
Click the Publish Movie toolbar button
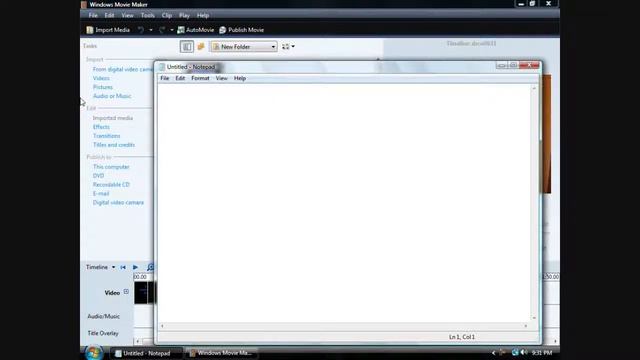(242, 30)
